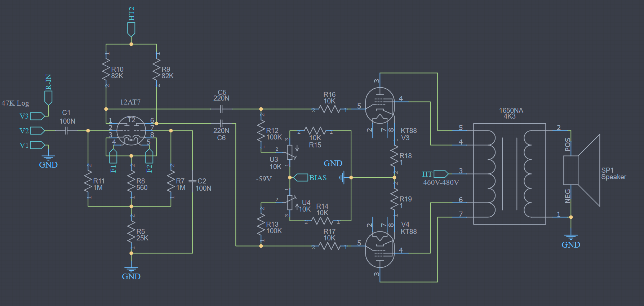Image resolution: width=644 pixels, height=306 pixels.
Task: Select resistor R14 10K
Action: click(x=322, y=221)
